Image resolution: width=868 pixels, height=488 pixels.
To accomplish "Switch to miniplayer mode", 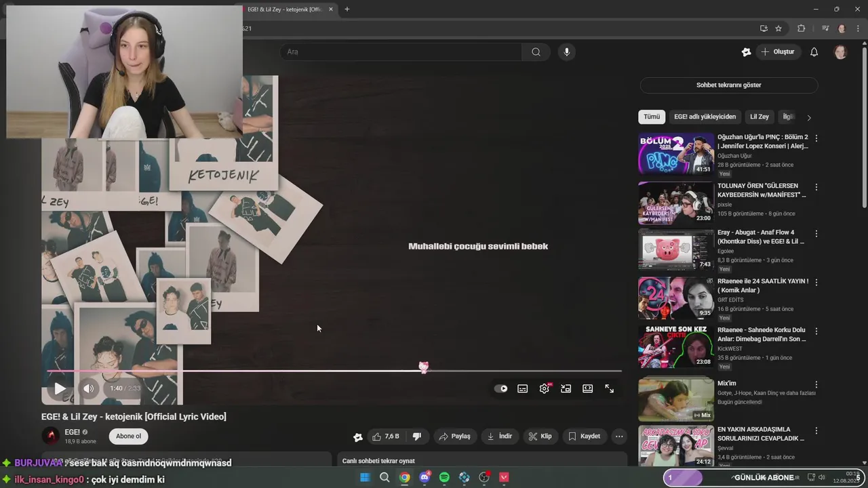I will point(566,388).
